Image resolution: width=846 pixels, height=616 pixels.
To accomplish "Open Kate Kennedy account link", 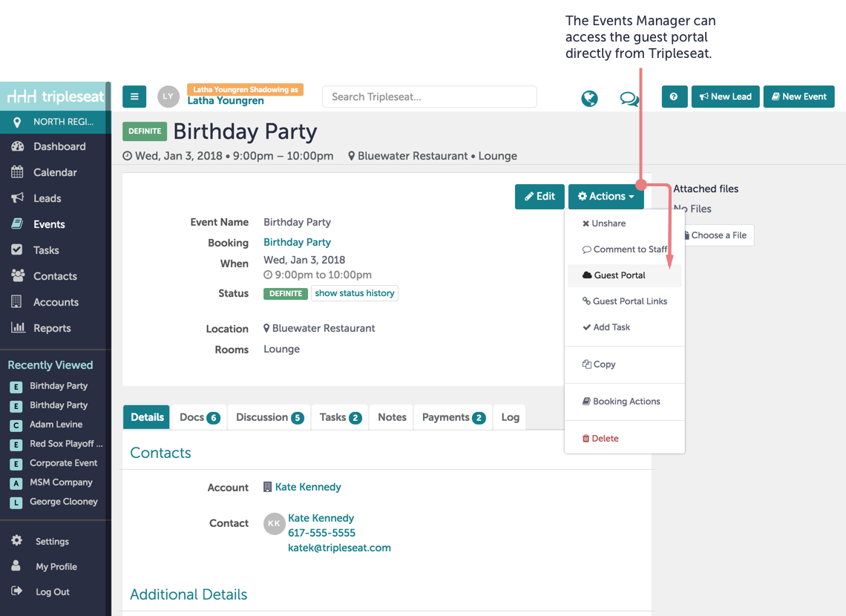I will 307,487.
